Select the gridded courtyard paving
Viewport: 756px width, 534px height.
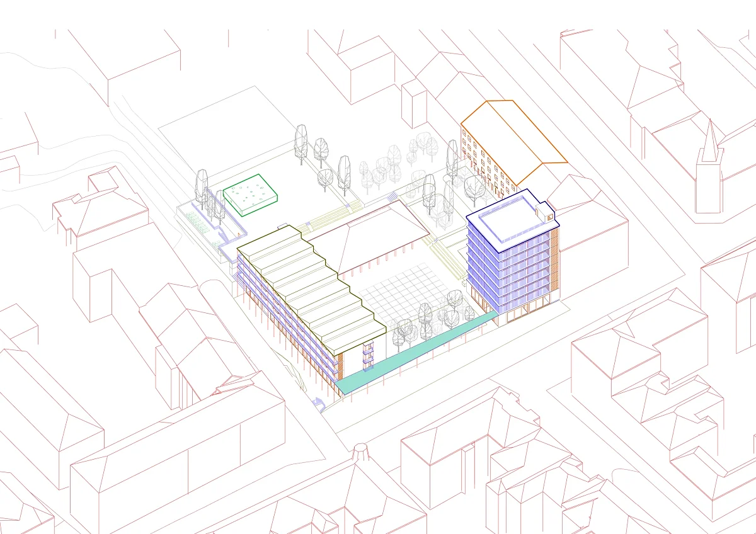pos(409,290)
